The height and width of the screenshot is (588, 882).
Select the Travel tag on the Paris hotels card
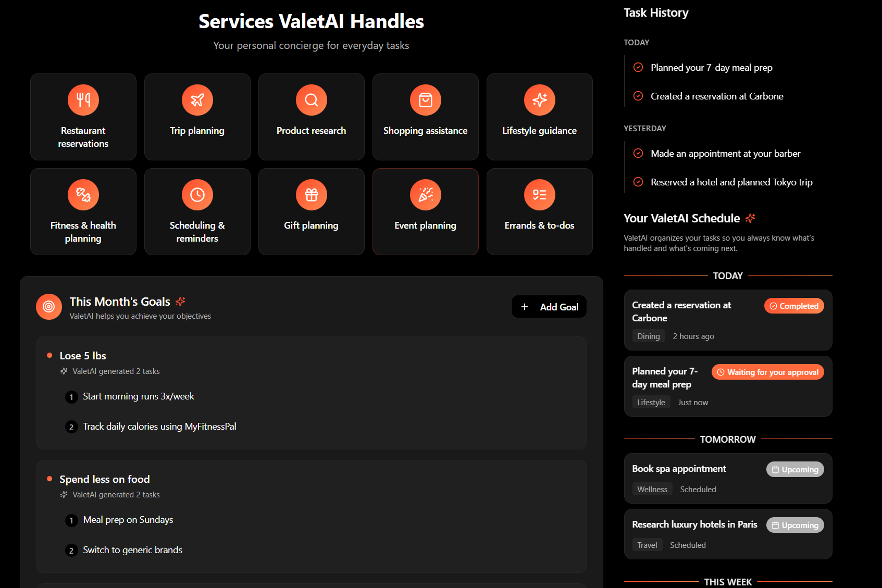point(647,545)
